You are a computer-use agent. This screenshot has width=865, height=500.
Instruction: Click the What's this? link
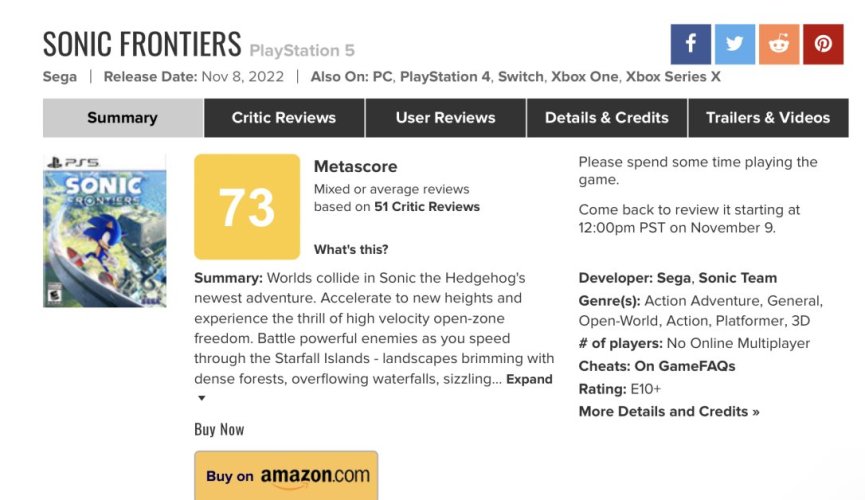point(351,249)
